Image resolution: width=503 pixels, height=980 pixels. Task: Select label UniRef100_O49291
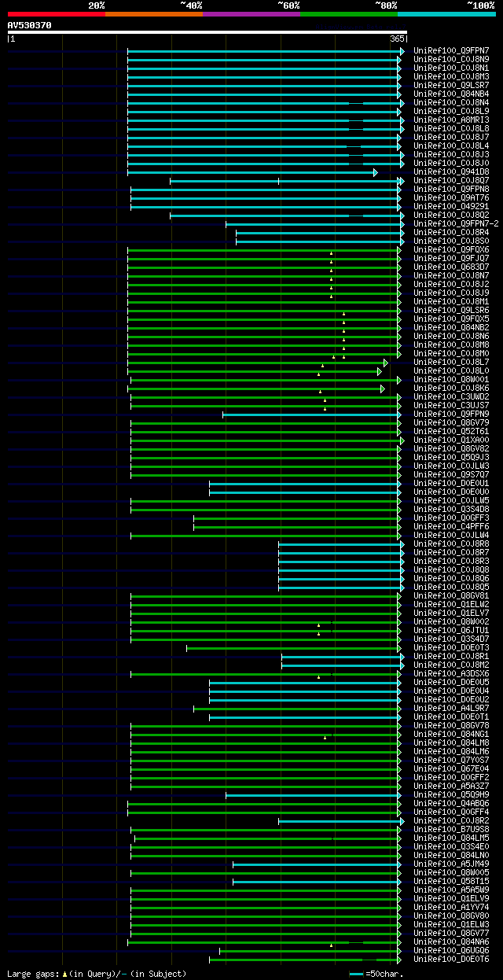[451, 207]
